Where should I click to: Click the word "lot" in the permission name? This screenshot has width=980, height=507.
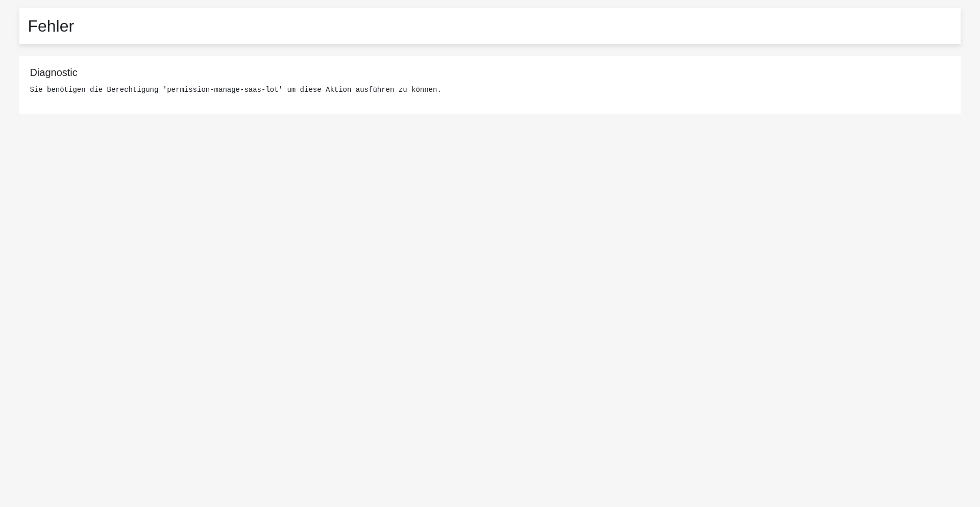[x=272, y=90]
